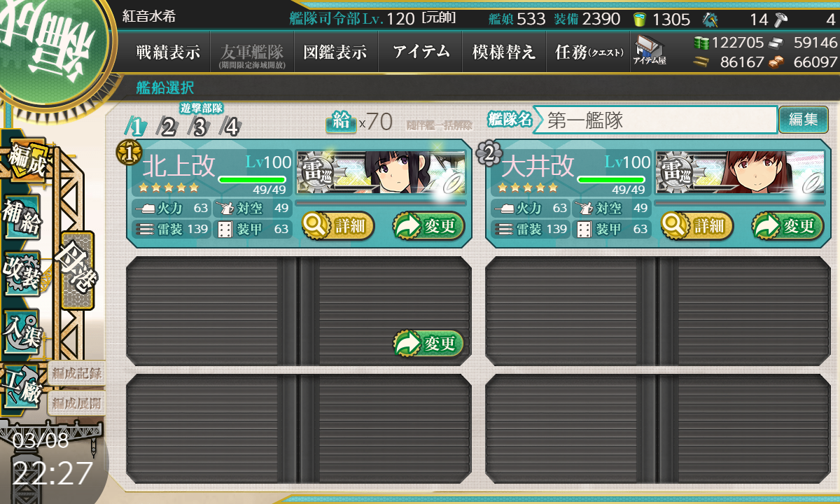
Task: Open the 工廠 factory sidebar icon
Action: point(22,386)
